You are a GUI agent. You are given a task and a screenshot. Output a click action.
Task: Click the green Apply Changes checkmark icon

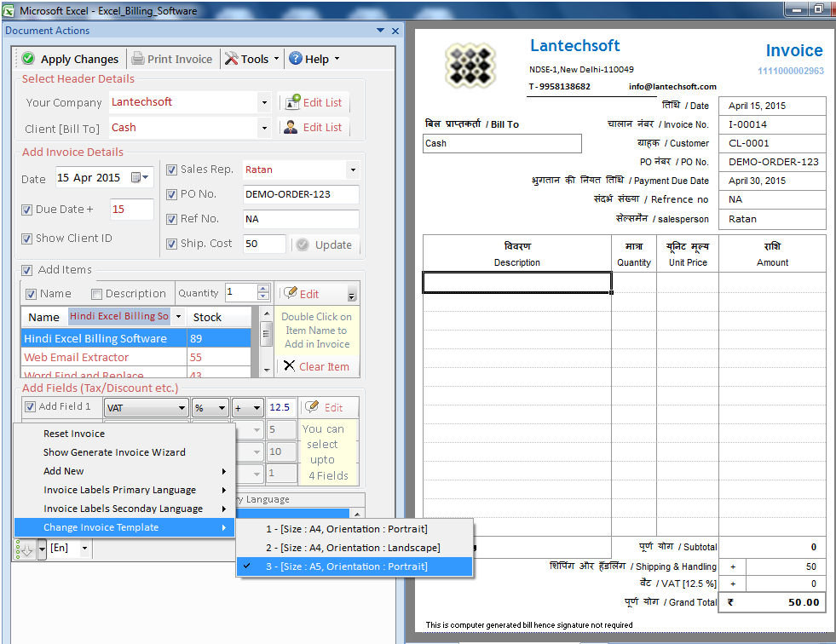(x=29, y=59)
